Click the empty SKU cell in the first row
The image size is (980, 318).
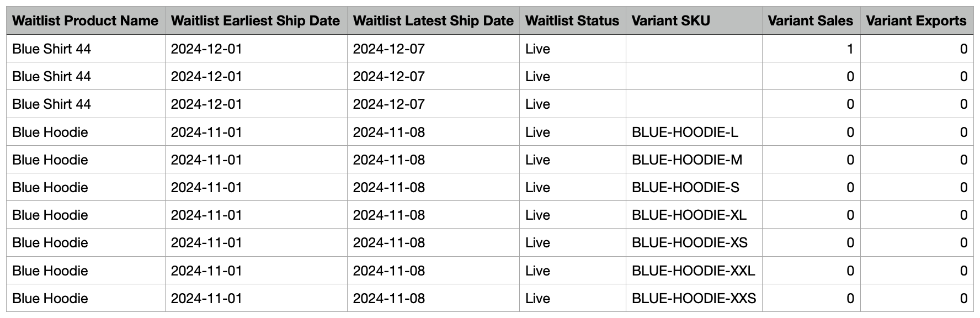click(694, 49)
